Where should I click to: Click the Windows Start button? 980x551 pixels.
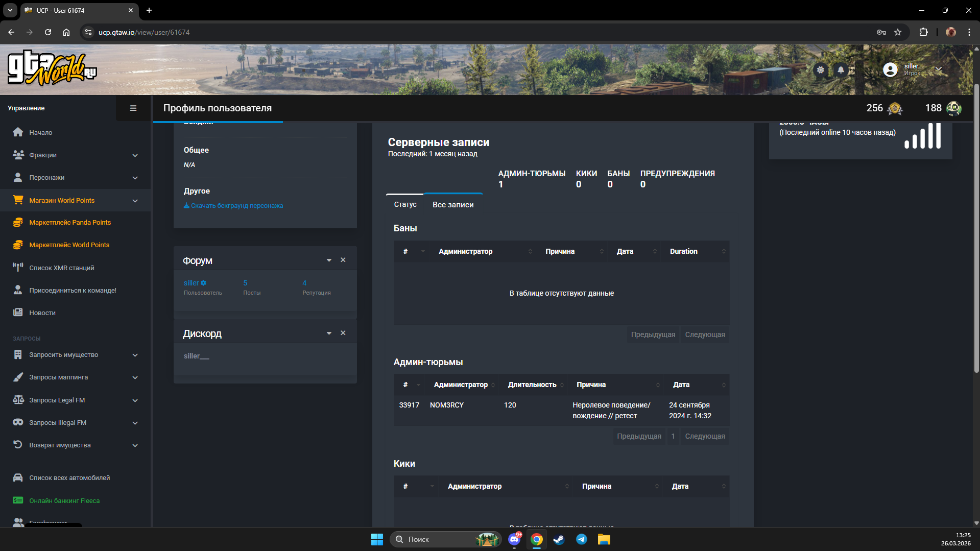[x=377, y=539]
